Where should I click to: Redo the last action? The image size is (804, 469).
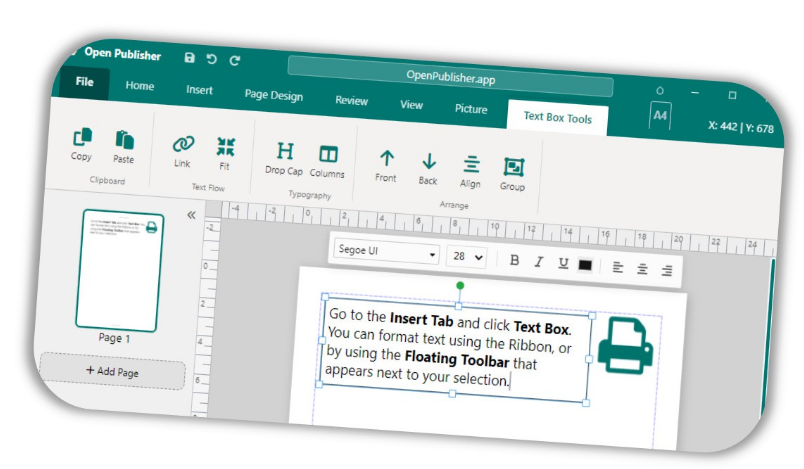235,60
